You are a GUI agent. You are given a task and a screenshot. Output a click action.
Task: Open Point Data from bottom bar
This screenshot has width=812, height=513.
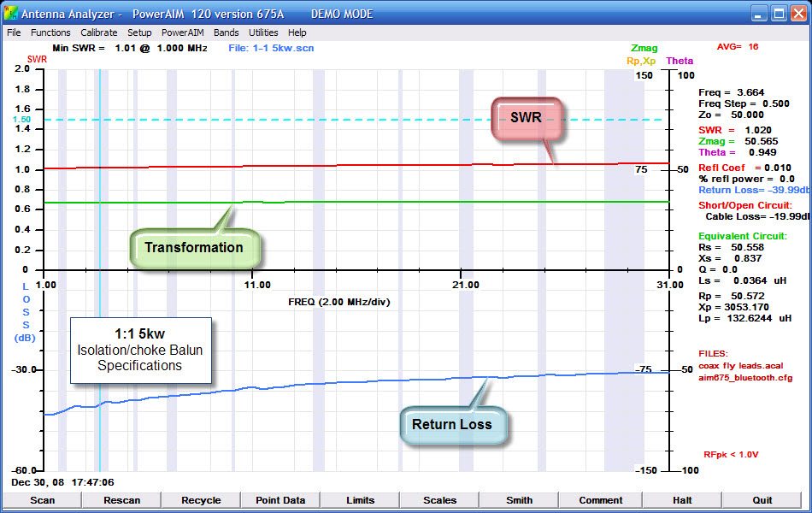[280, 500]
